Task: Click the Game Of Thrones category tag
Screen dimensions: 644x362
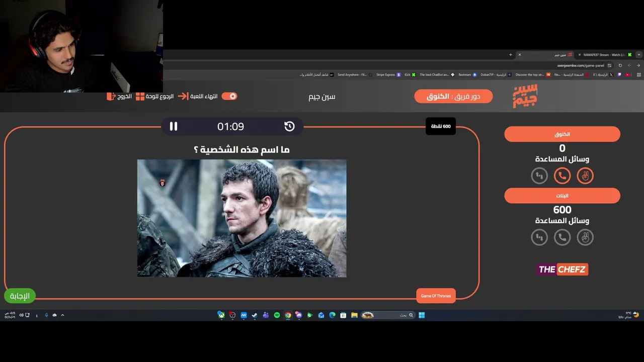Action: [x=436, y=296]
